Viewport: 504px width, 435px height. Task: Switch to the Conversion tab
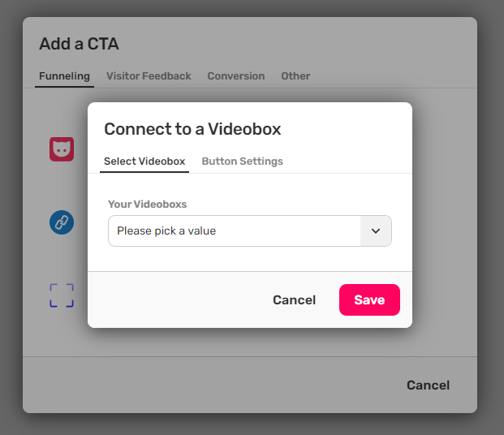point(235,76)
